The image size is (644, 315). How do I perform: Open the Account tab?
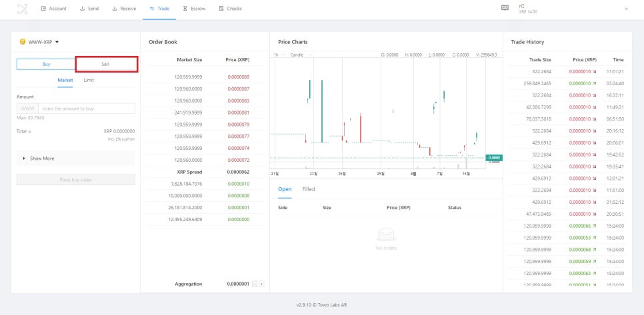click(54, 9)
